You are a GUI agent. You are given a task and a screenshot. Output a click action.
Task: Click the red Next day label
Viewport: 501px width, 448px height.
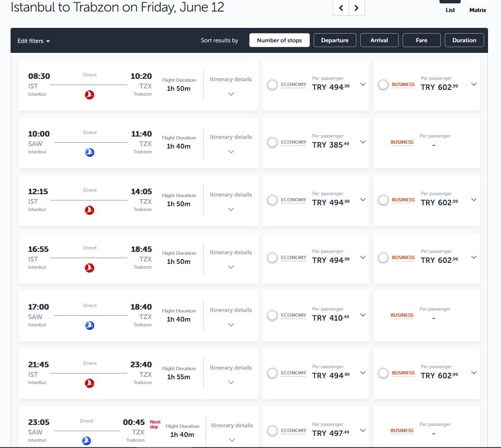155,424
